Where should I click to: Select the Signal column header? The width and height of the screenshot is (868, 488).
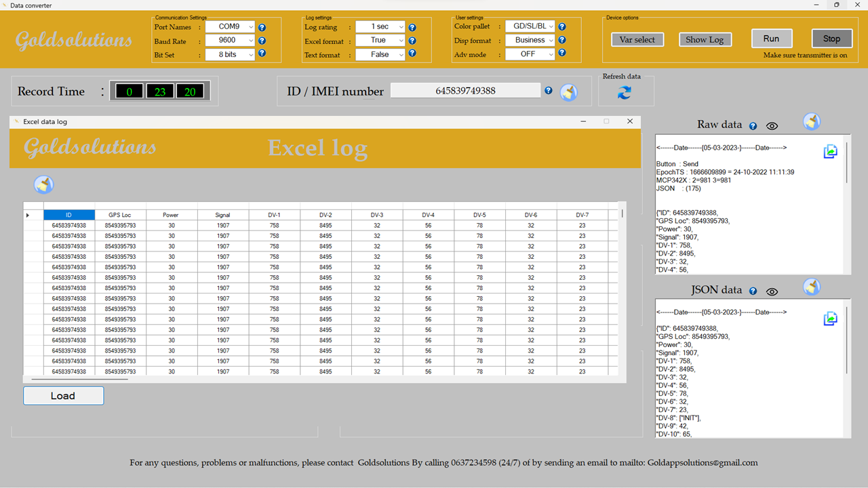223,215
